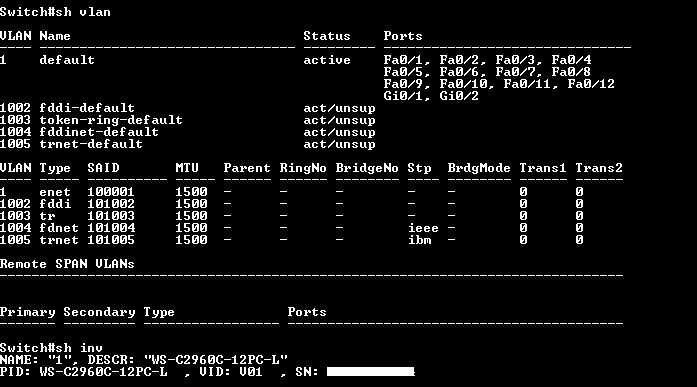Select the 'Remote SPAN VLANs' heading
The image size is (697, 387).
pos(67,264)
